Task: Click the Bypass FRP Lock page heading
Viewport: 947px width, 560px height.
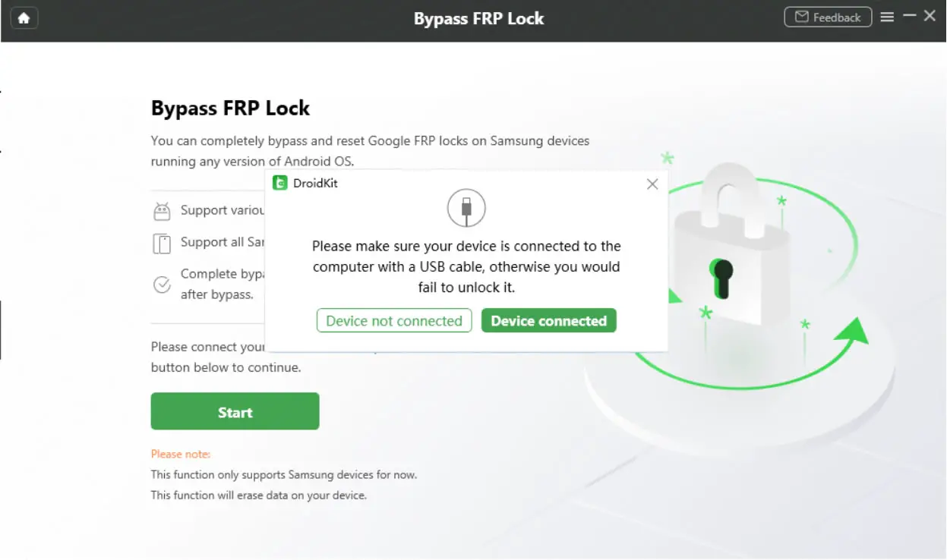Action: click(230, 109)
